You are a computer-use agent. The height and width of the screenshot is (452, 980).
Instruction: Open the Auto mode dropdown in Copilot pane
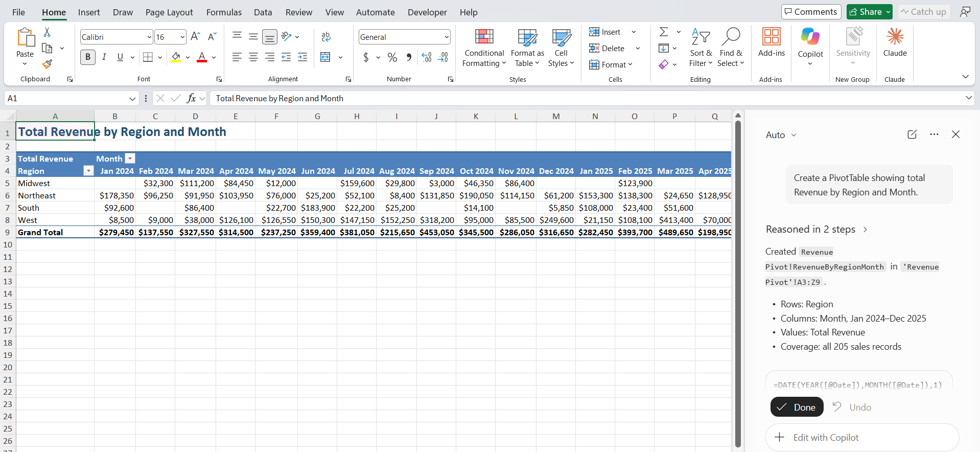pos(781,135)
